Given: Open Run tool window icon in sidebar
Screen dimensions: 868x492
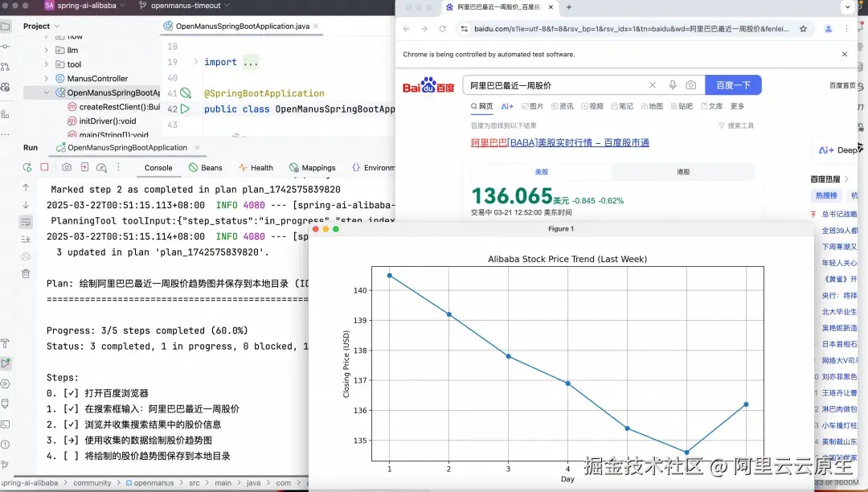Looking at the screenshot, I should (x=6, y=363).
